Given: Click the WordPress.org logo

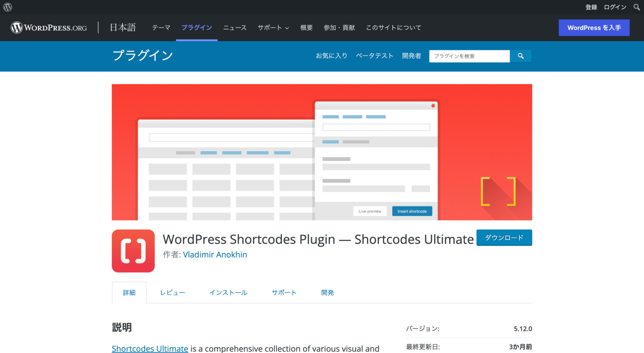Looking at the screenshot, I should [48, 28].
